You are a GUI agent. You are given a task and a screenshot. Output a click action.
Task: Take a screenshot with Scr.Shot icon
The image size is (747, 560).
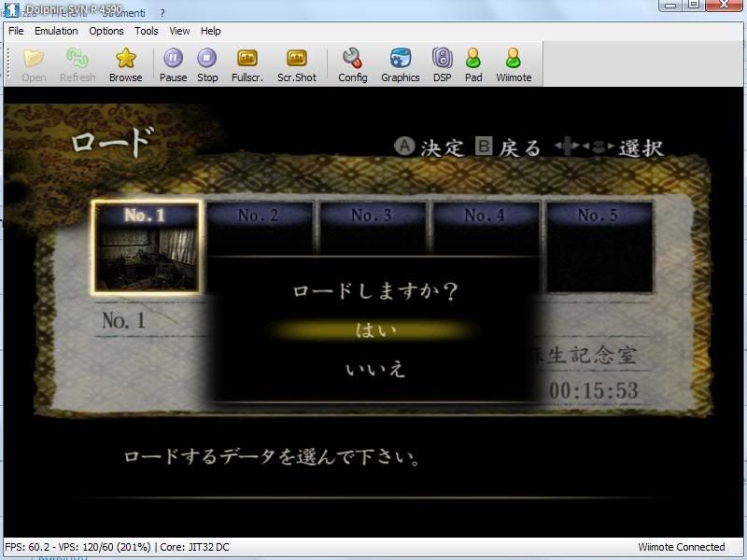pyautogui.click(x=297, y=65)
